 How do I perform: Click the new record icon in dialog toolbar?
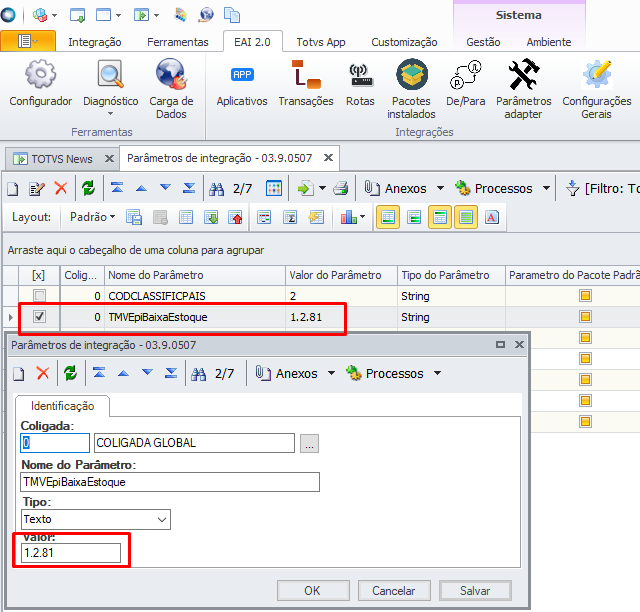coord(19,373)
